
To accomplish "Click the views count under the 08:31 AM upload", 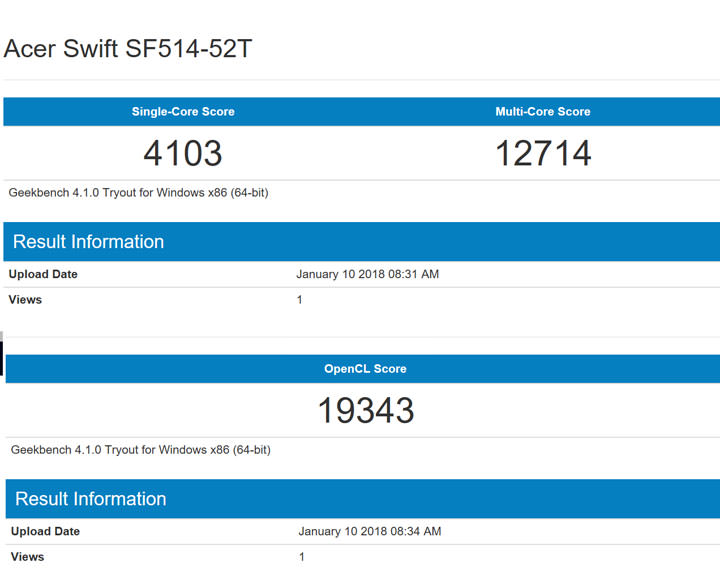I will (299, 300).
